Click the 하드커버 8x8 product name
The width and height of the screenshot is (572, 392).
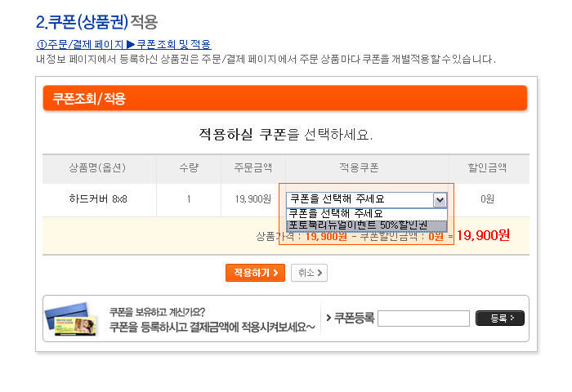click(99, 198)
